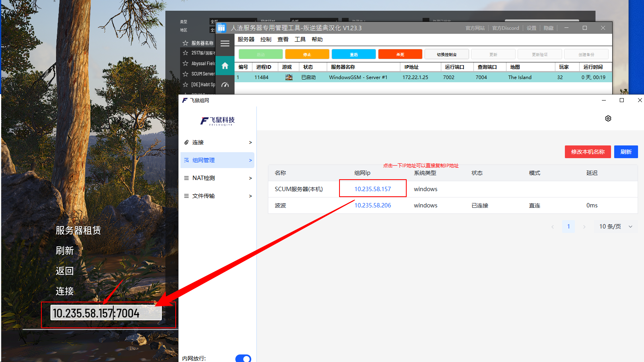This screenshot has width=644, height=362.
Task: Click the orange 停止 button
Action: coord(307,54)
